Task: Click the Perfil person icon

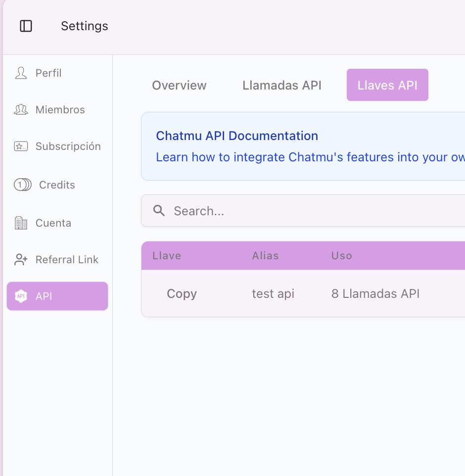Action: coord(21,73)
